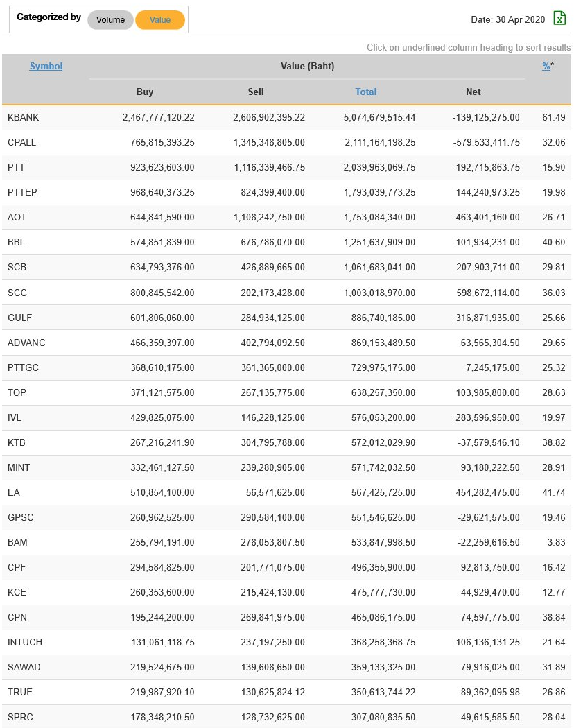This screenshot has width=574, height=728.
Task: Sort table by Total column
Action: [366, 92]
